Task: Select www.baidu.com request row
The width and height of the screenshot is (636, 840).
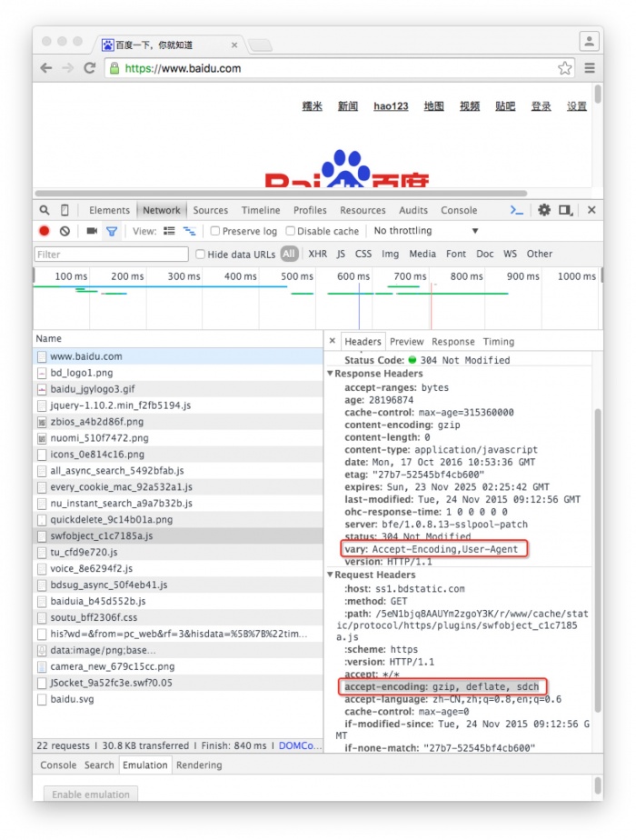Action: pyautogui.click(x=178, y=356)
